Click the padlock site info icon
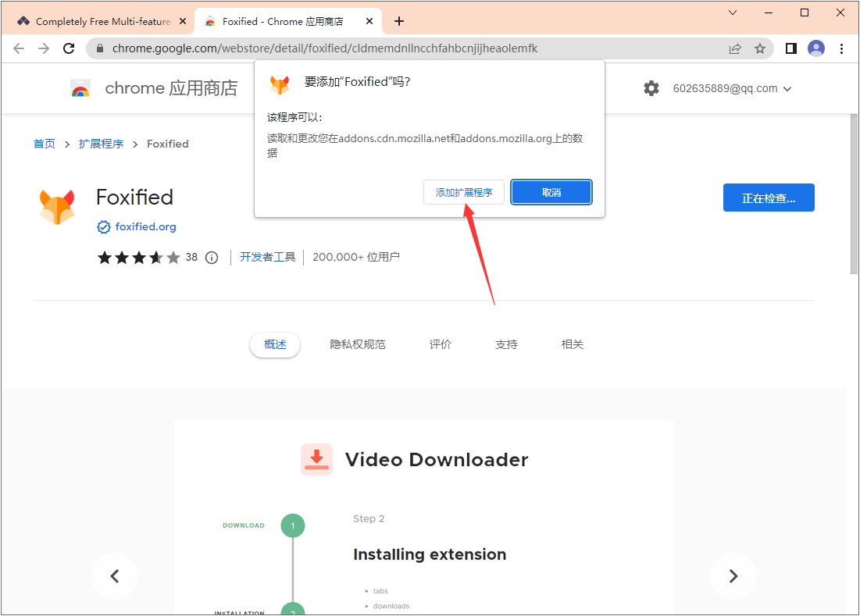 (x=100, y=48)
